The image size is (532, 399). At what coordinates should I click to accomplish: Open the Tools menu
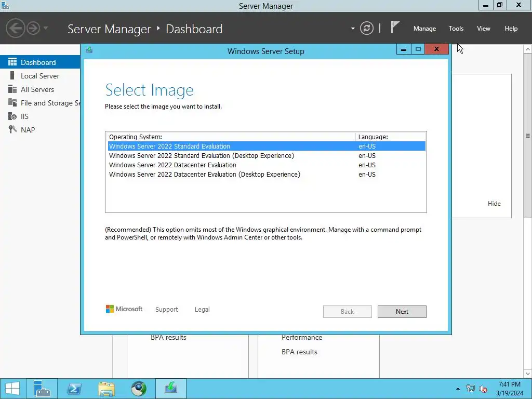(x=456, y=29)
